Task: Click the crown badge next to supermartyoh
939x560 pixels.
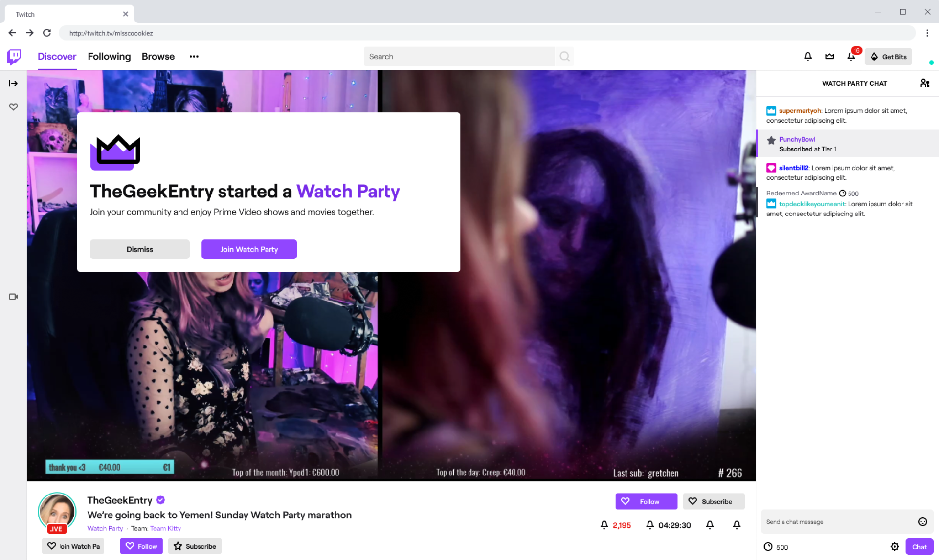Action: tap(771, 111)
